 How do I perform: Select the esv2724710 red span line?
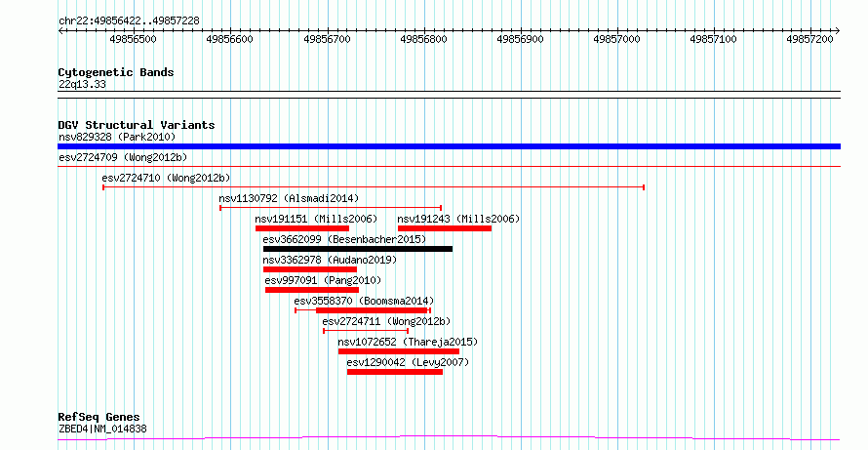coord(374,187)
